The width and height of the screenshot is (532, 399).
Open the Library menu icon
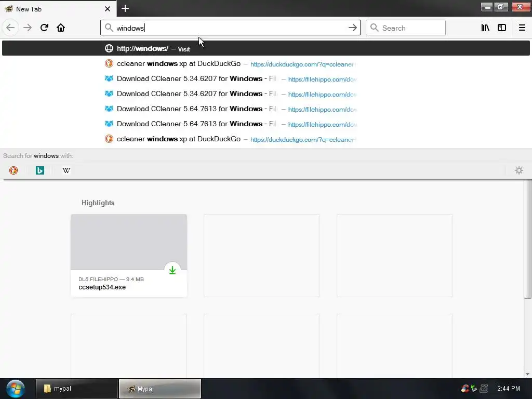click(x=485, y=28)
